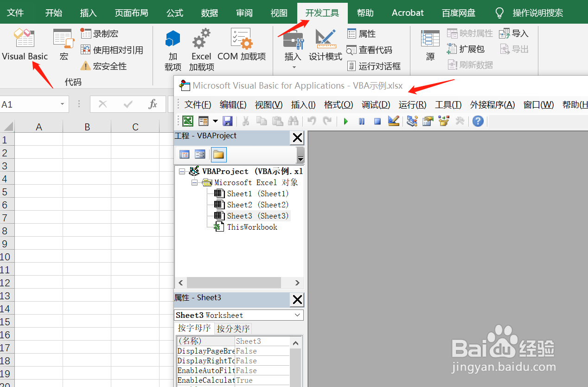Open the VBA 运行(R) Run menu
This screenshot has width=588, height=387.
point(413,105)
